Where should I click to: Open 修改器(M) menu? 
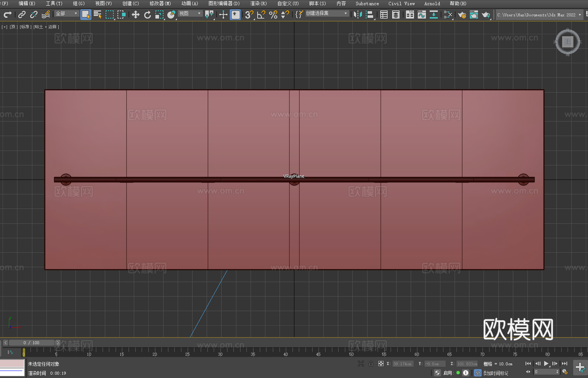tap(160, 3)
